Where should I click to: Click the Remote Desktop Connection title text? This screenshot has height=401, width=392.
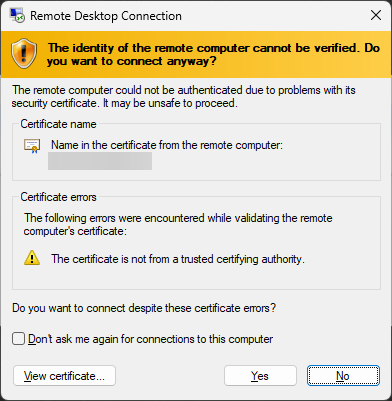tap(106, 16)
